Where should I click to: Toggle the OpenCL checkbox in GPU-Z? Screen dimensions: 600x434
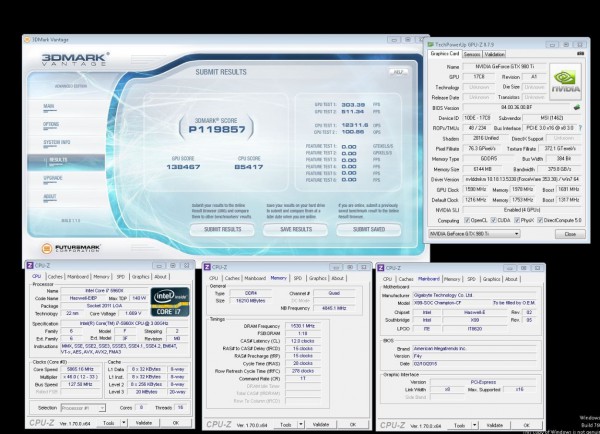click(x=467, y=220)
